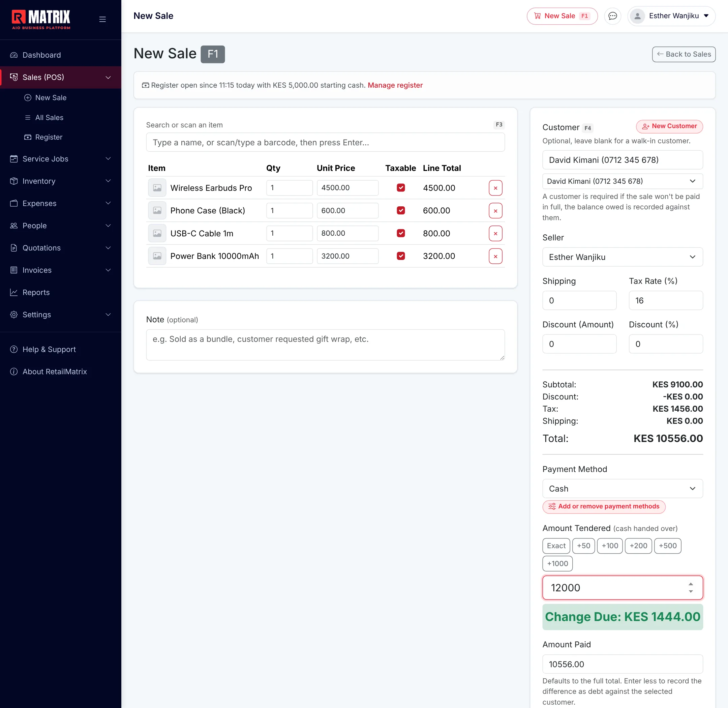728x708 pixels.
Task: Click Back to Sales button
Action: (x=684, y=54)
